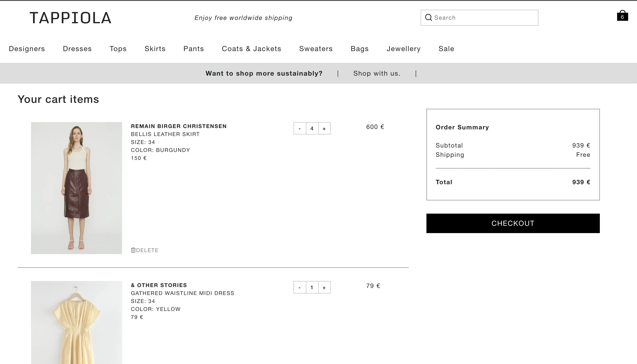Open the burgundy leather skirt thumbnail

[77, 188]
